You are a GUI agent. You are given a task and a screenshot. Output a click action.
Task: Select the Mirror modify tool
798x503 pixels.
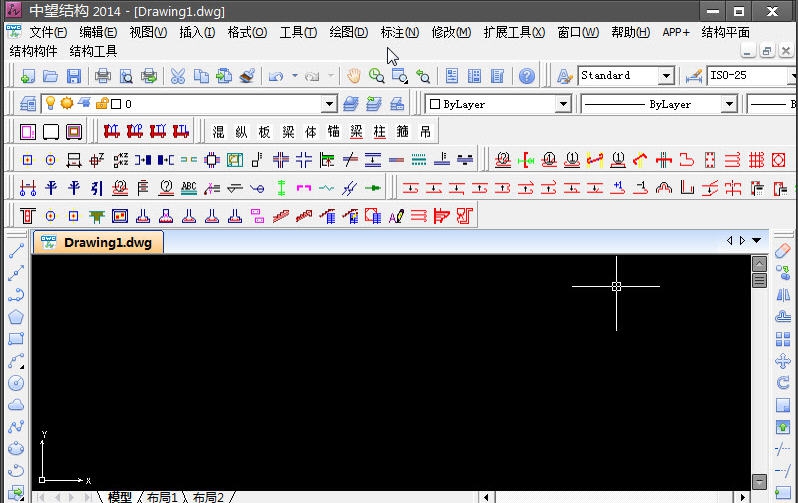783,295
